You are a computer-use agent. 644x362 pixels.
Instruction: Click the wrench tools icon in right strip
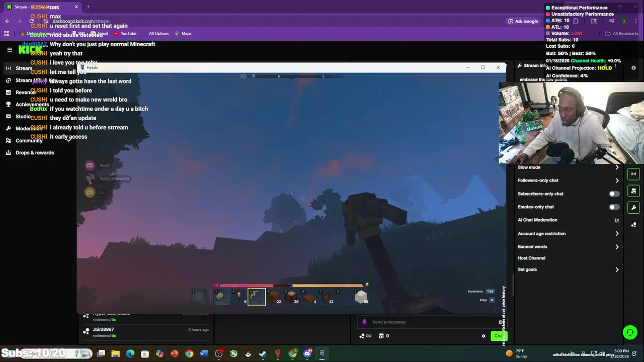coord(633,208)
